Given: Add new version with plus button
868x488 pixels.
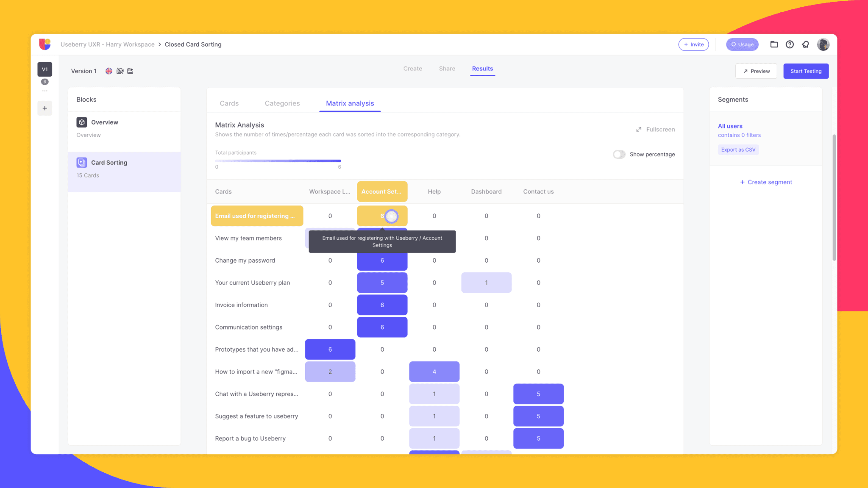Looking at the screenshot, I should [45, 108].
